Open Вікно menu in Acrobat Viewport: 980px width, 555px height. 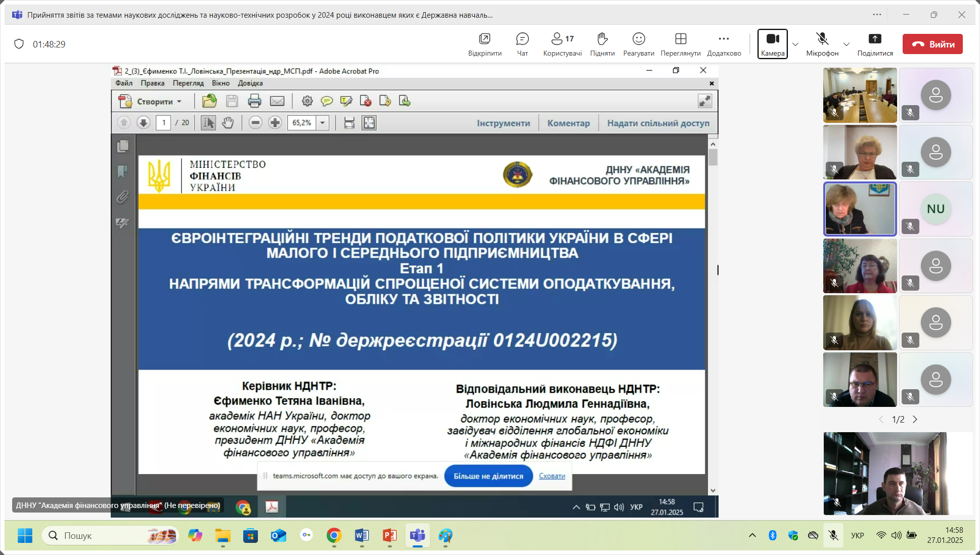pos(220,83)
